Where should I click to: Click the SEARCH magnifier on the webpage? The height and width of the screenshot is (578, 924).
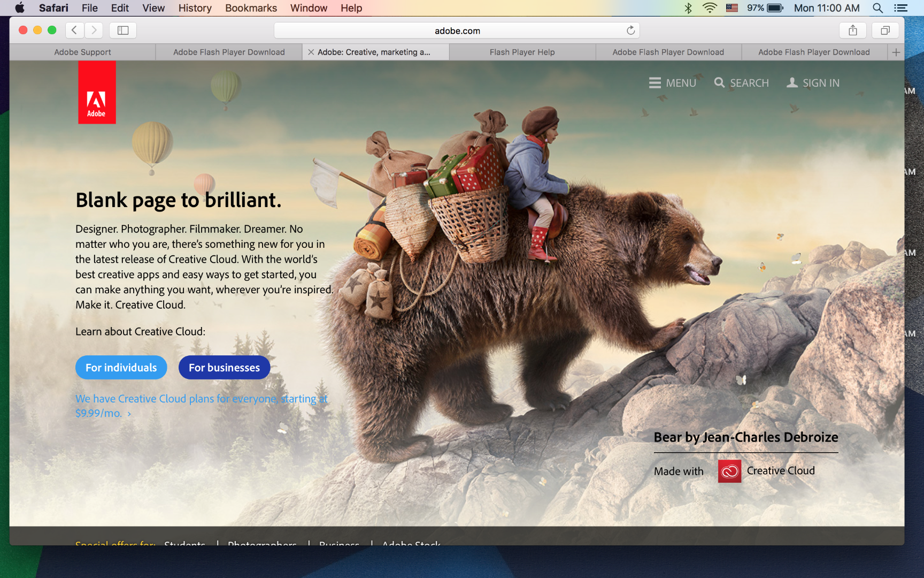(x=741, y=83)
